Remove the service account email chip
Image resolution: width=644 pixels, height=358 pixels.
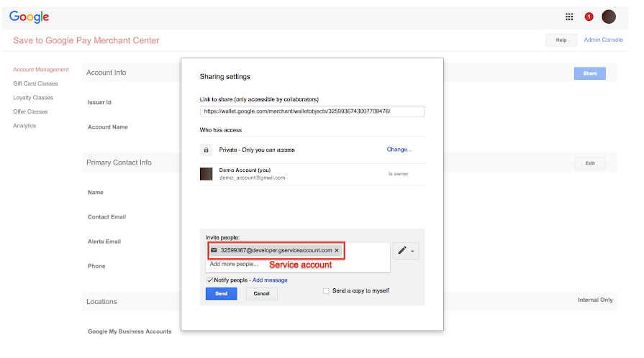[337, 250]
